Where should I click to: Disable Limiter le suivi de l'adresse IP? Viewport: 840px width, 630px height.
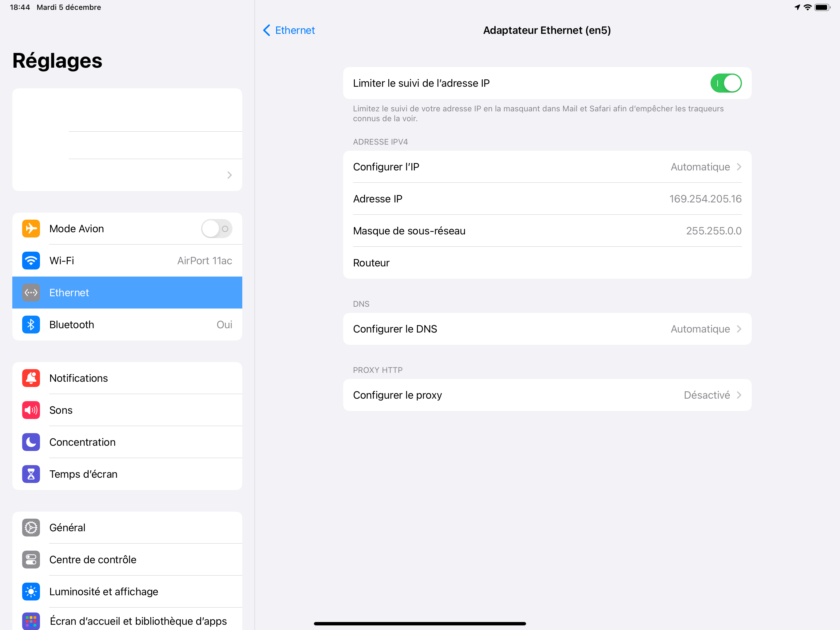click(x=726, y=83)
